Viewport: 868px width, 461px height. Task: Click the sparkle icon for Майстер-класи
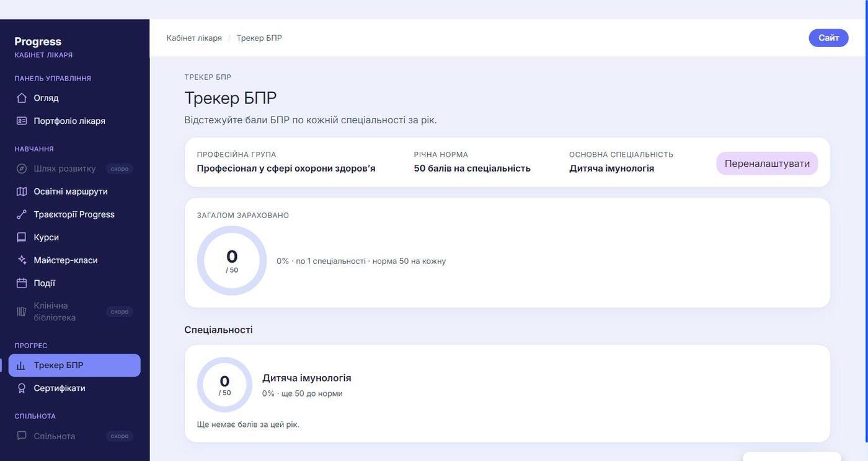pos(22,260)
